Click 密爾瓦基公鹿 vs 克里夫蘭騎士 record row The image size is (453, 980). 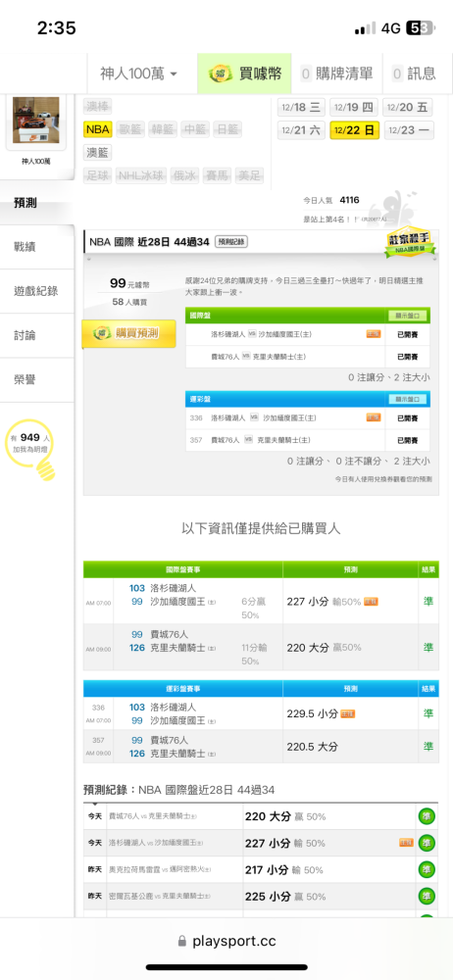[261, 897]
